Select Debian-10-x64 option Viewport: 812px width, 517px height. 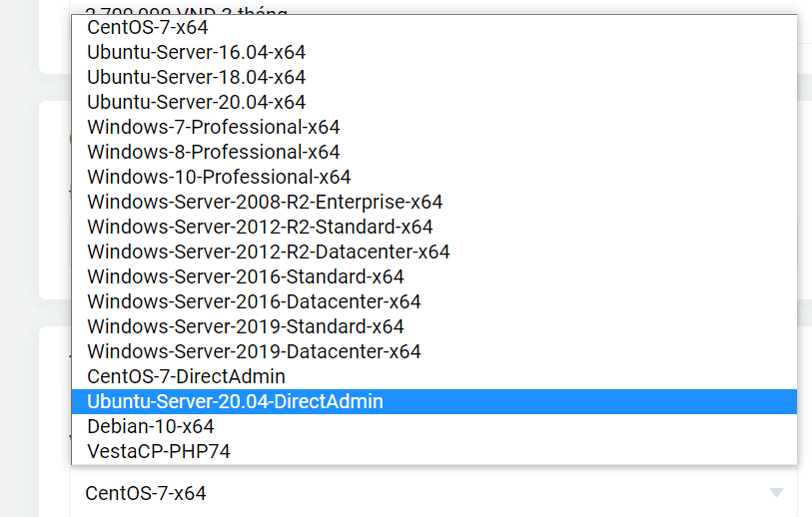pos(150,426)
